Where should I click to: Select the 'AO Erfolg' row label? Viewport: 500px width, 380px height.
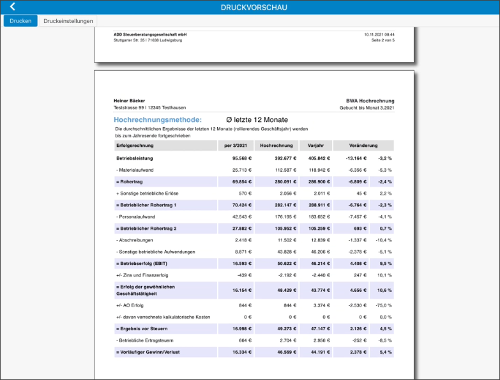click(130, 305)
